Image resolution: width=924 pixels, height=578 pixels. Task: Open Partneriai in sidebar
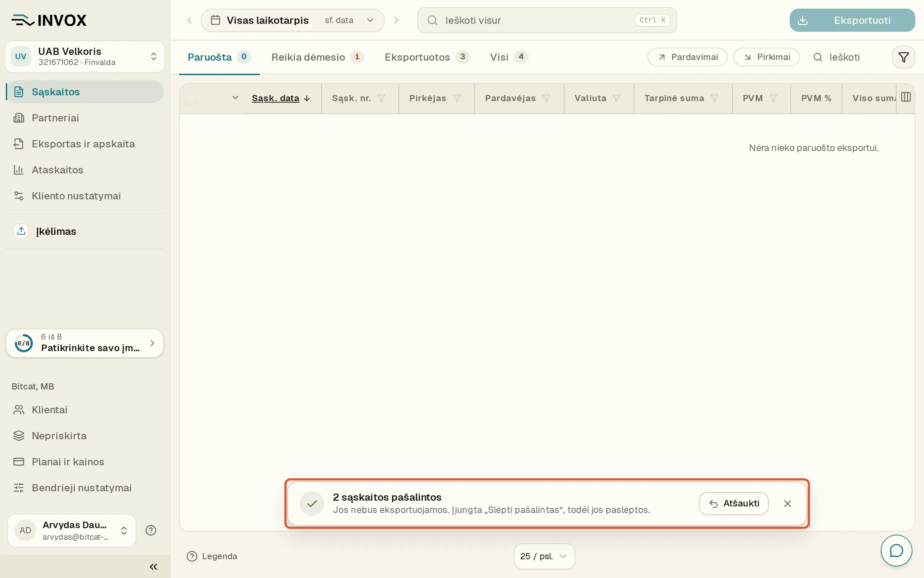coord(85,118)
